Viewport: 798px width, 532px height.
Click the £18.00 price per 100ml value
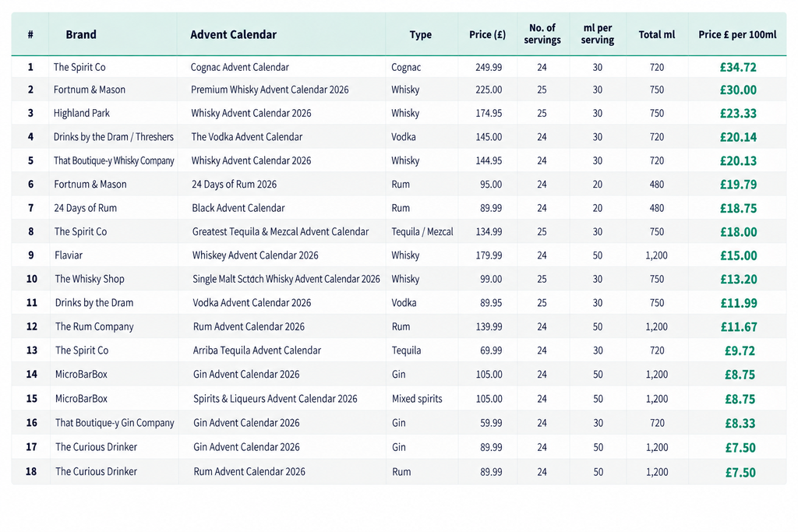point(739,232)
